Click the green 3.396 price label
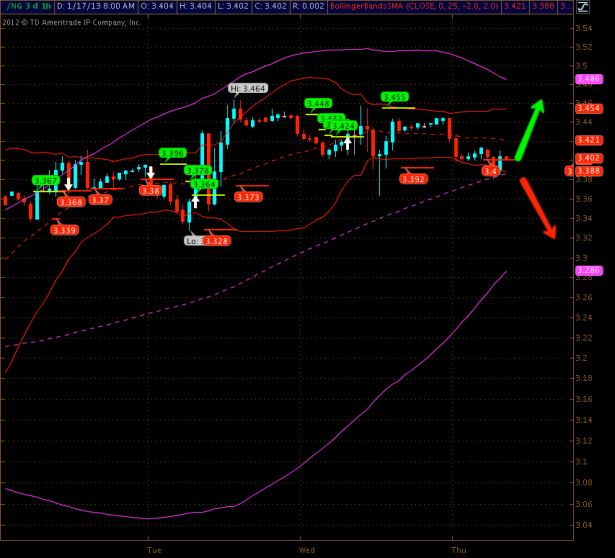 point(172,153)
